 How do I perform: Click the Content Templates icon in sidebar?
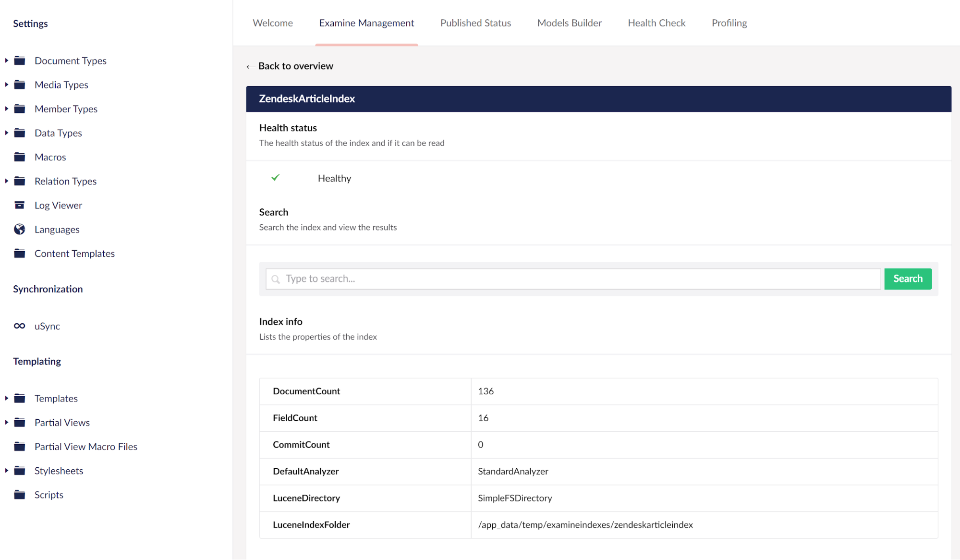coord(20,253)
